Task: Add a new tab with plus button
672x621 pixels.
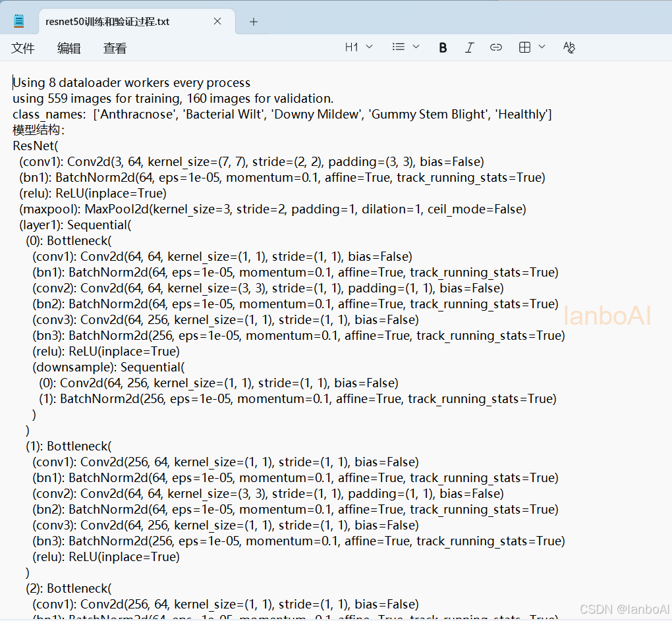Action: click(253, 22)
